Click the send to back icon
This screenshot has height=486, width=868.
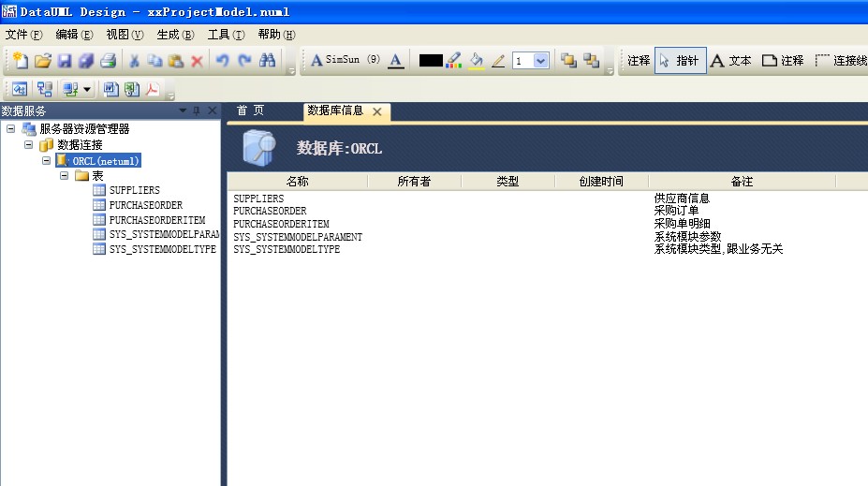point(591,60)
